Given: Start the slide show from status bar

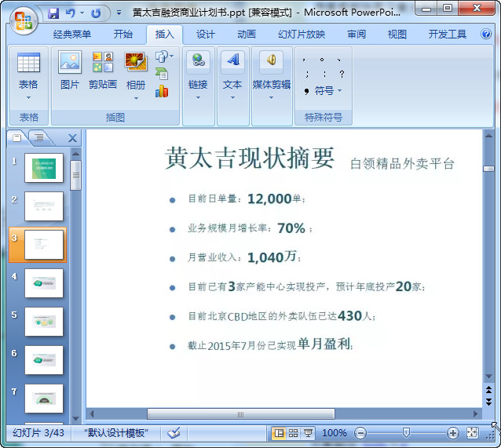Looking at the screenshot, I should 308,433.
